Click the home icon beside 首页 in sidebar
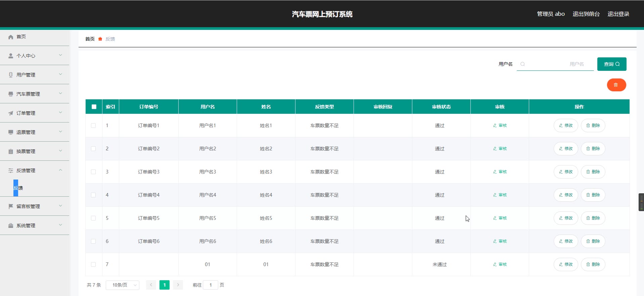 (11, 37)
